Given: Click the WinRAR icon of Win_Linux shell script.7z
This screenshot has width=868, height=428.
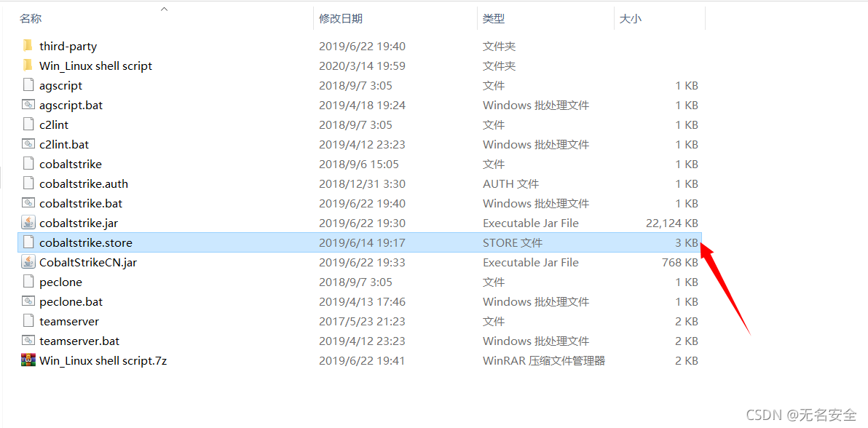Looking at the screenshot, I should click(28, 360).
